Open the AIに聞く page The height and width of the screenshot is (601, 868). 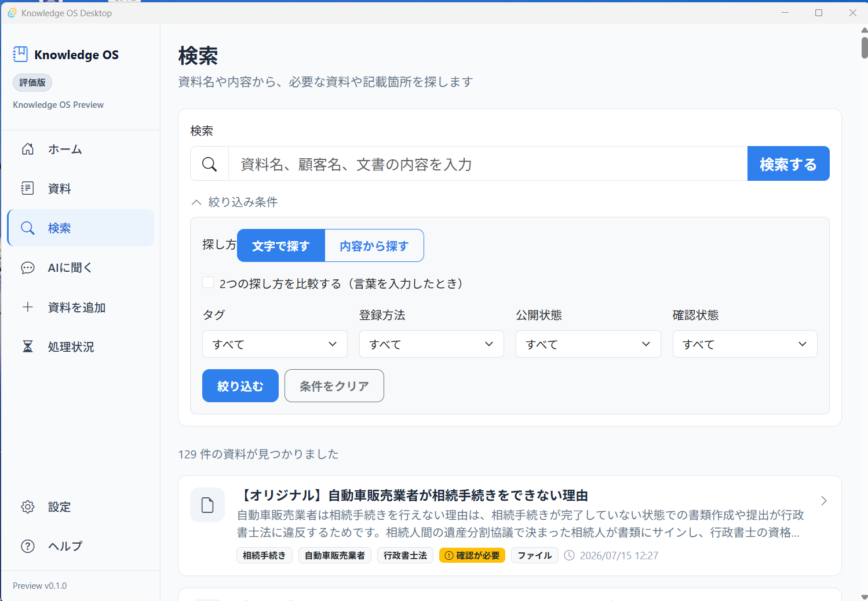click(81, 268)
